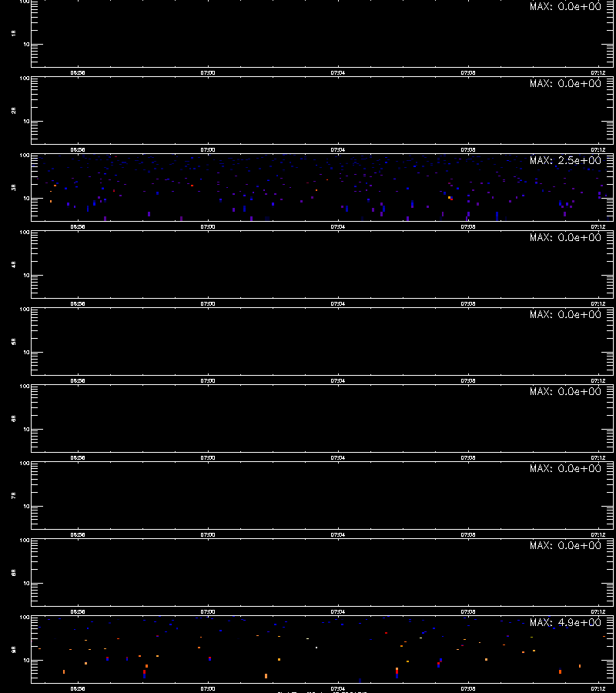Click the MAX: 4.9e+00 label in panel 9R

(x=565, y=622)
